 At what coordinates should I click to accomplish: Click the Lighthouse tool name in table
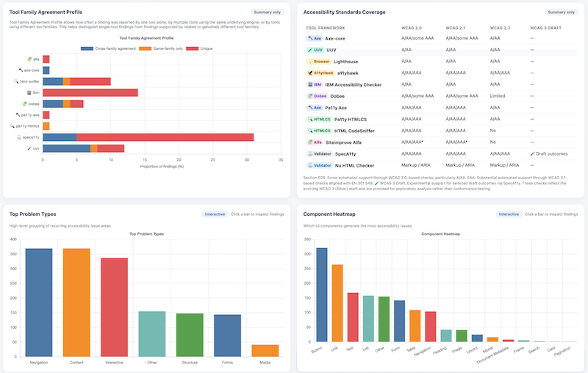pyautogui.click(x=345, y=62)
